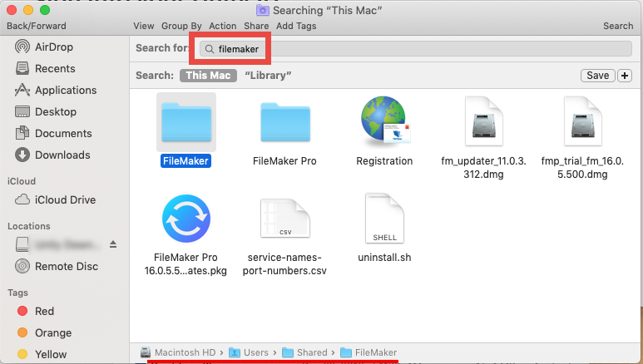Image resolution: width=643 pixels, height=364 pixels.
Task: Set search scope to This Mac
Action: (208, 76)
